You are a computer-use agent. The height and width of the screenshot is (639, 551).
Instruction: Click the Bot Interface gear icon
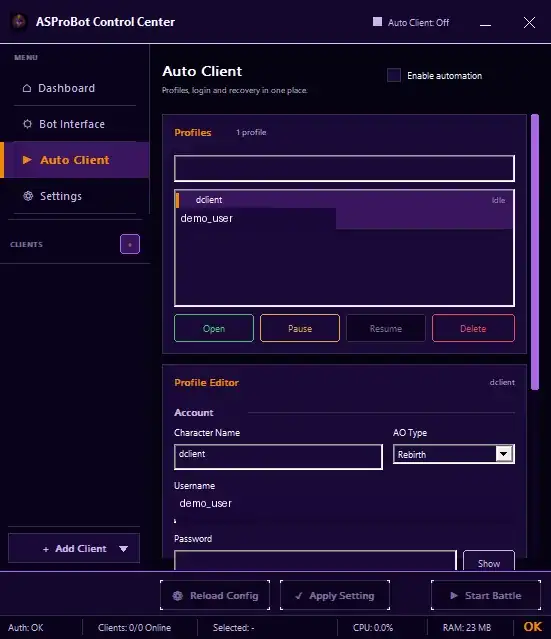pyautogui.click(x=27, y=124)
